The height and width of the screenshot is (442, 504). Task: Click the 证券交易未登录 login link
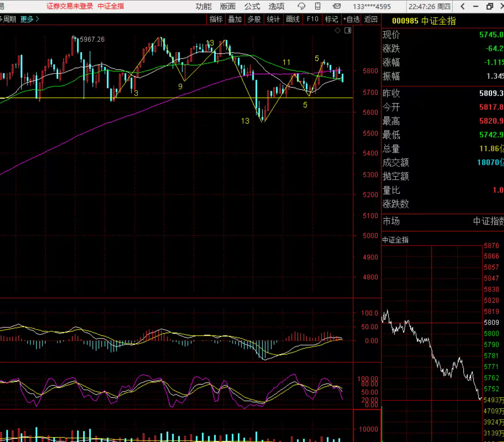point(70,6)
